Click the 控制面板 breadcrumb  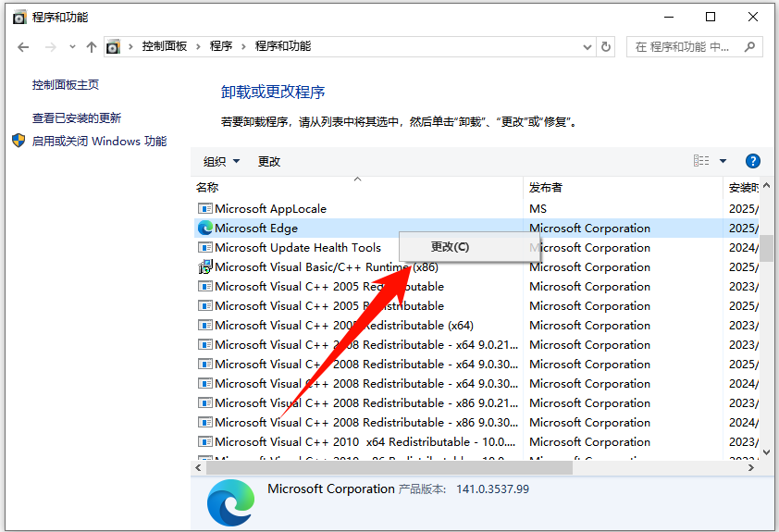click(x=165, y=46)
